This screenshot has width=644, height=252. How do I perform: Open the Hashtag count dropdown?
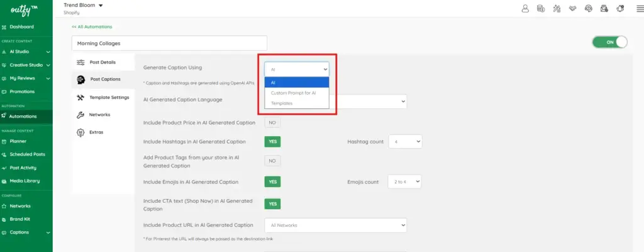(405, 142)
